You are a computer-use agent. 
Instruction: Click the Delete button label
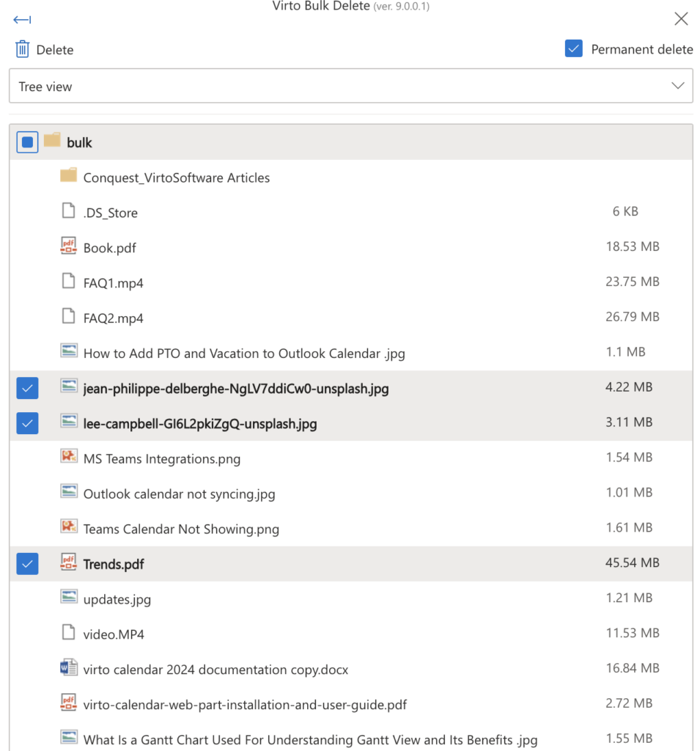(x=55, y=50)
